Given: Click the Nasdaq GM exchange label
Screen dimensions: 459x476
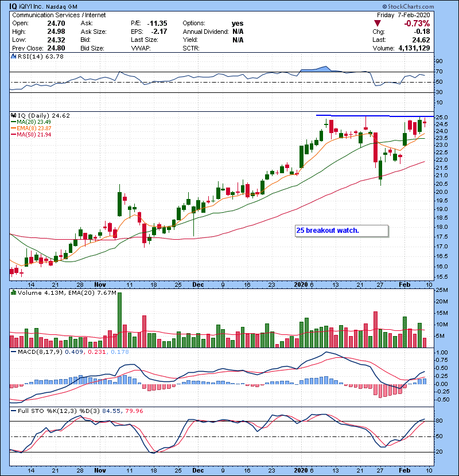Looking at the screenshot, I should (x=61, y=7).
